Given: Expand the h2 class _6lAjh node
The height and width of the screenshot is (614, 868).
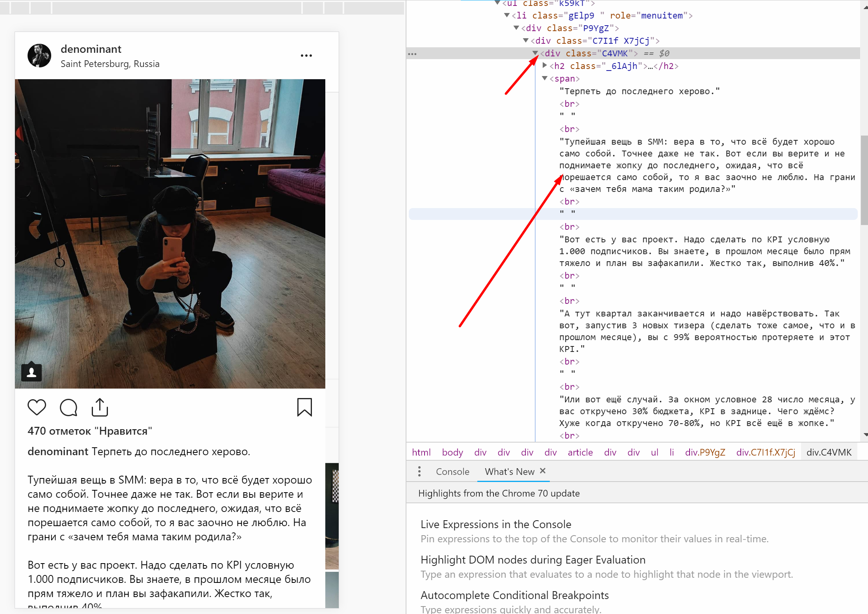Looking at the screenshot, I should click(x=545, y=65).
